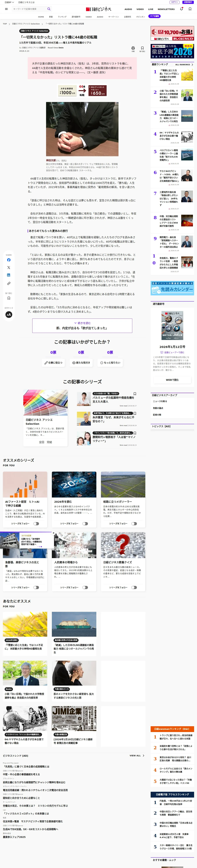Open 誌面ビューアーで読む link
This screenshot has height=868, width=197.
(x=172, y=352)
